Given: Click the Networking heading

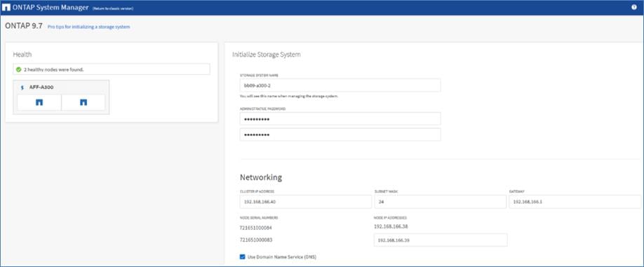Looking at the screenshot, I should 261,177.
